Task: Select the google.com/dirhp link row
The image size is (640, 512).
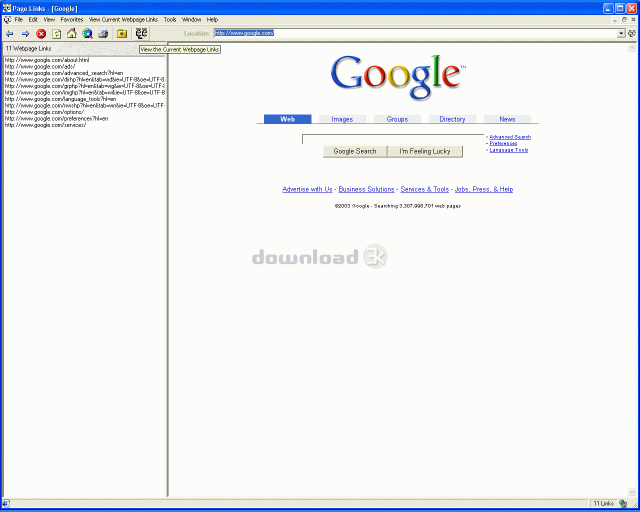Action: click(x=84, y=80)
